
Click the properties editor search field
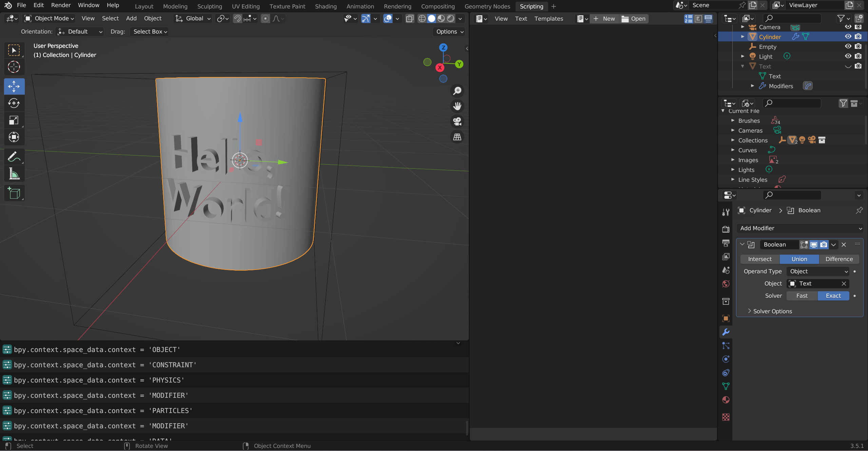[x=792, y=195]
